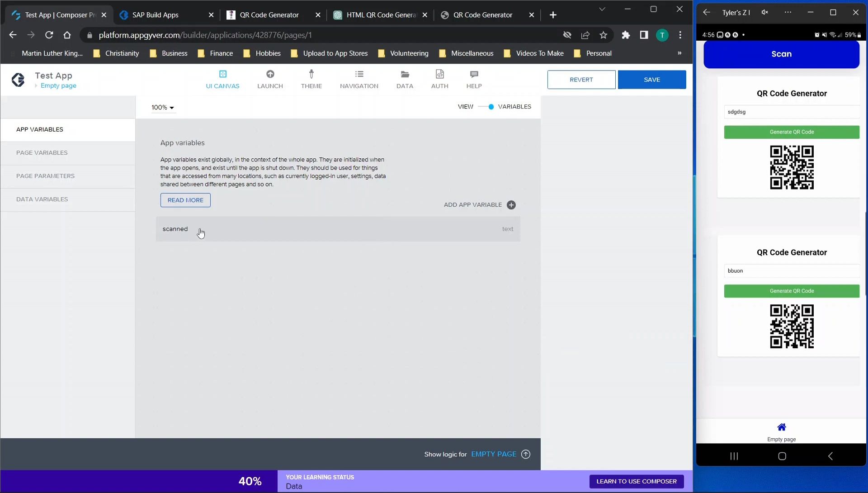
Task: Open the Theme section
Action: [311, 80]
